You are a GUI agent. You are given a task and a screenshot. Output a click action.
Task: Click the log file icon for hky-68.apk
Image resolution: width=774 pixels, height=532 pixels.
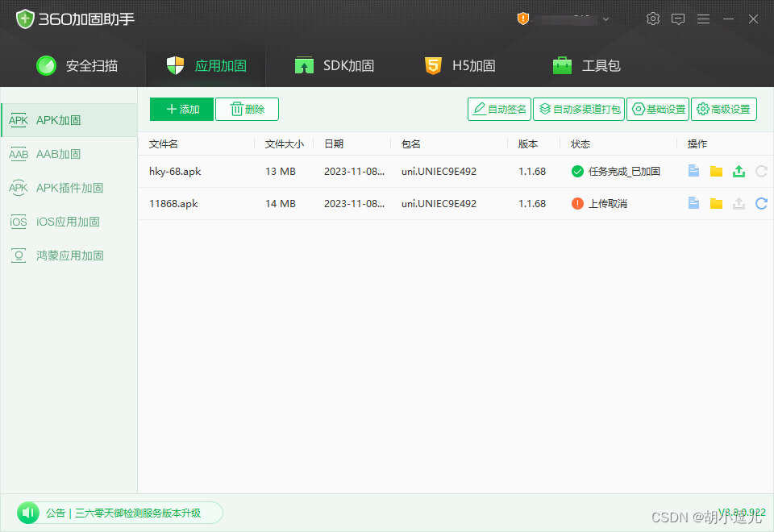(x=693, y=171)
